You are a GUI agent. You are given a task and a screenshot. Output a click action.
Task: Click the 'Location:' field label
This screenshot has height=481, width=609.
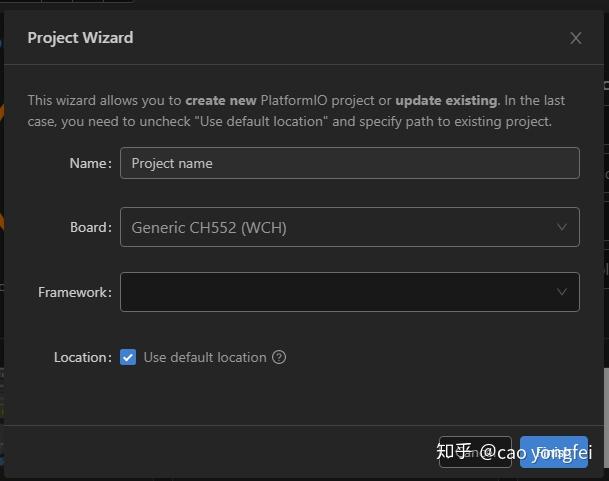(x=82, y=357)
